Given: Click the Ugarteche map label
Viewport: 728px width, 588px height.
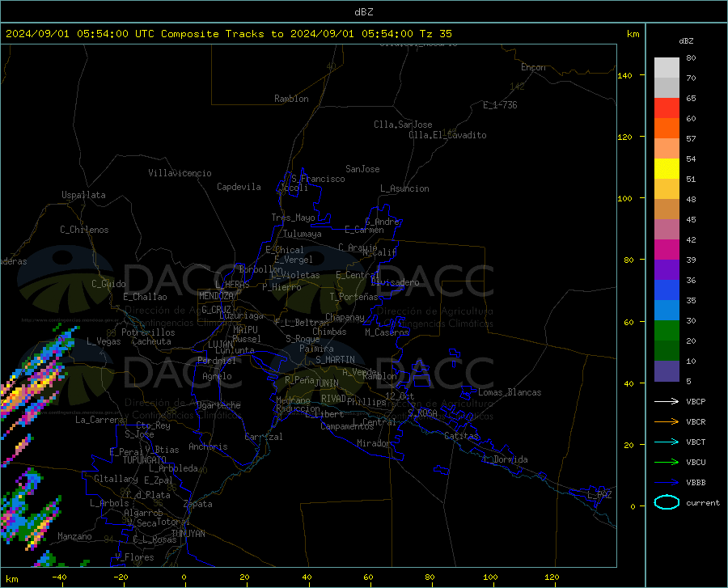Looking at the screenshot, I should coord(218,405).
